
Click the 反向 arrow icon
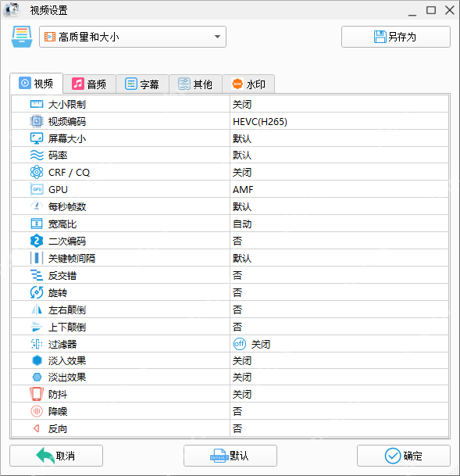click(37, 428)
